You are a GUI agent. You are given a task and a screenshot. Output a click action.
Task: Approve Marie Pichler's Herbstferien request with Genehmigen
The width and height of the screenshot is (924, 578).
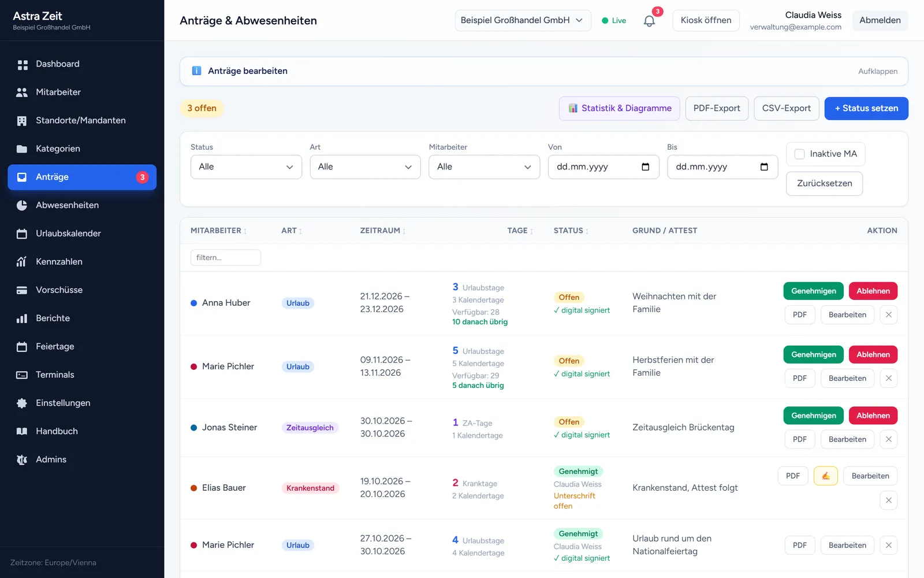813,354
